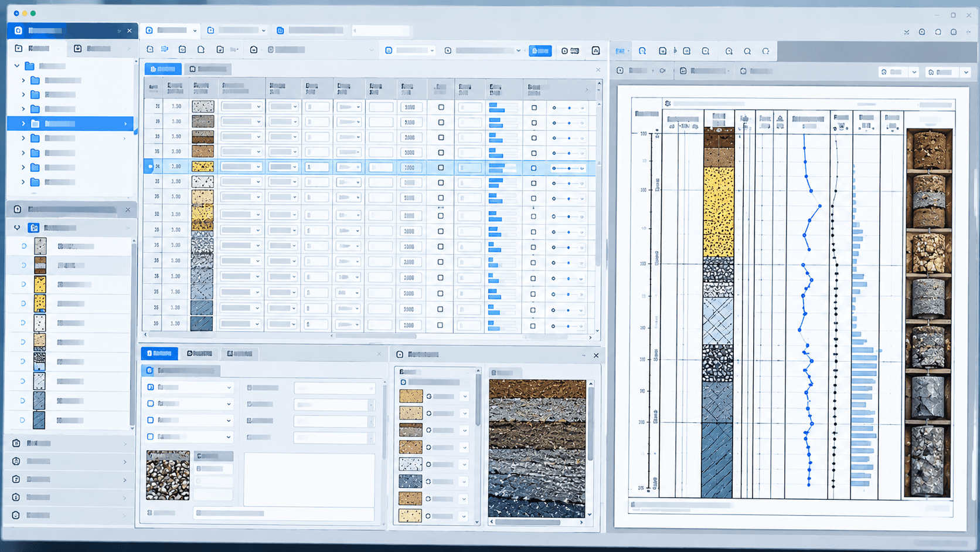Image resolution: width=980 pixels, height=552 pixels.
Task: Close the bottom-center swatch panel
Action: pyautogui.click(x=596, y=355)
